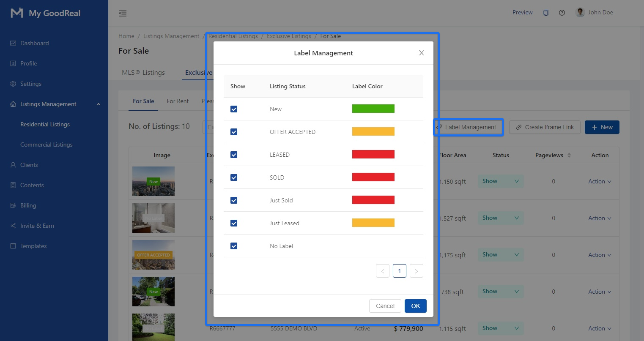Toggle the SOLD status checkbox
Screen dimensions: 644x341
[234, 177]
